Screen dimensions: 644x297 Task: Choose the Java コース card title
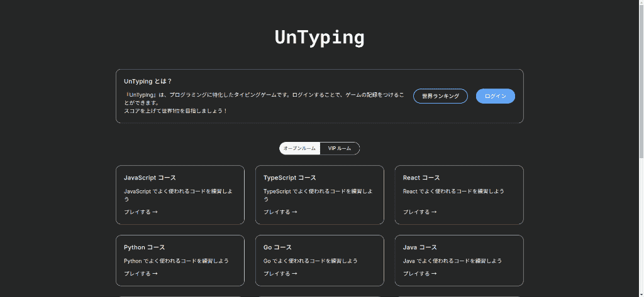click(x=419, y=247)
